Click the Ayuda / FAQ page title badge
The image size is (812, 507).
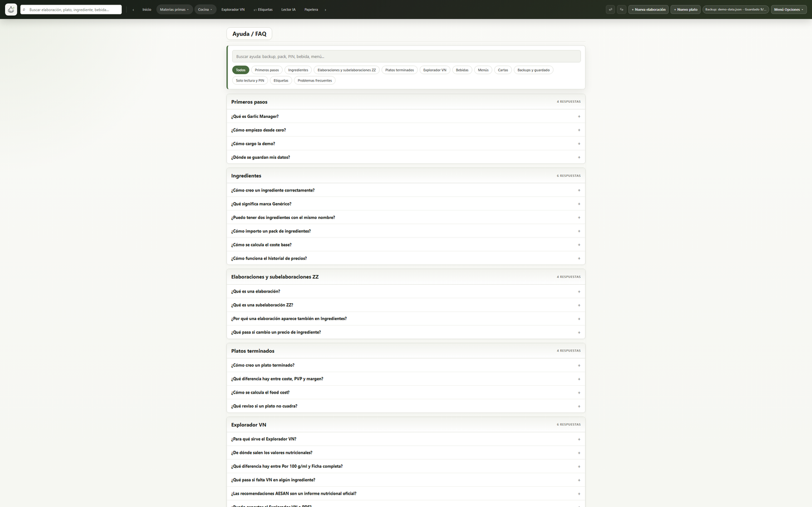click(x=250, y=34)
